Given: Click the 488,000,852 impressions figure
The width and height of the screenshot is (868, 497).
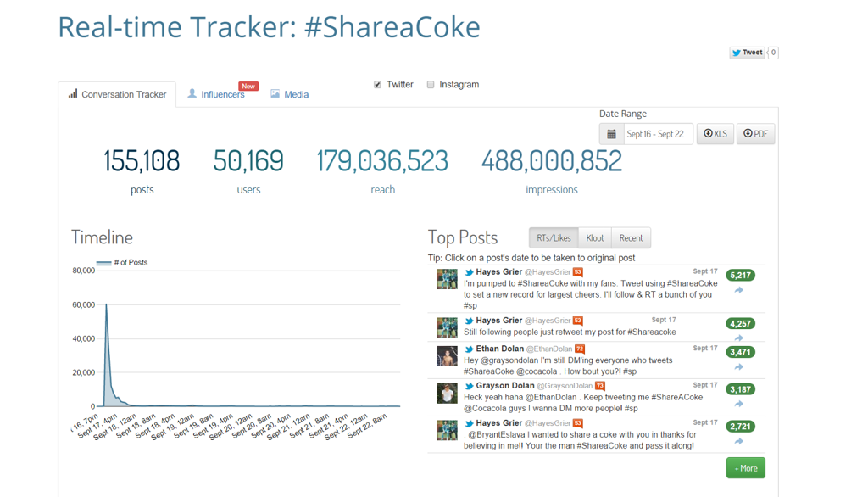Looking at the screenshot, I should [552, 160].
